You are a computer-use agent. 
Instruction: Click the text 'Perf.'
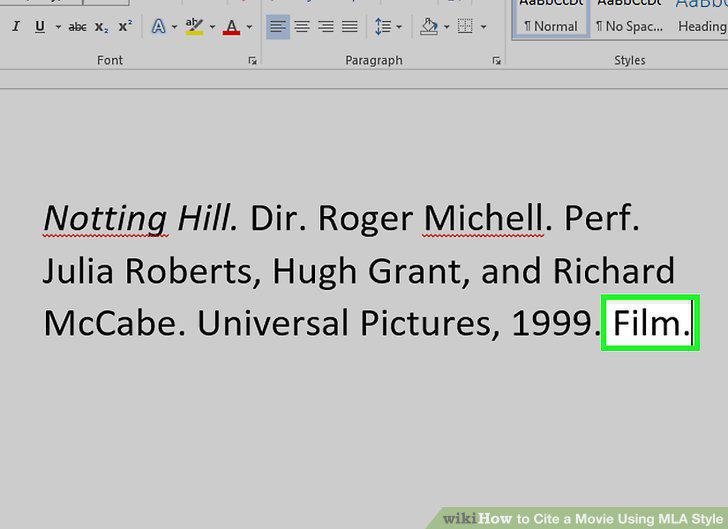[x=602, y=217]
